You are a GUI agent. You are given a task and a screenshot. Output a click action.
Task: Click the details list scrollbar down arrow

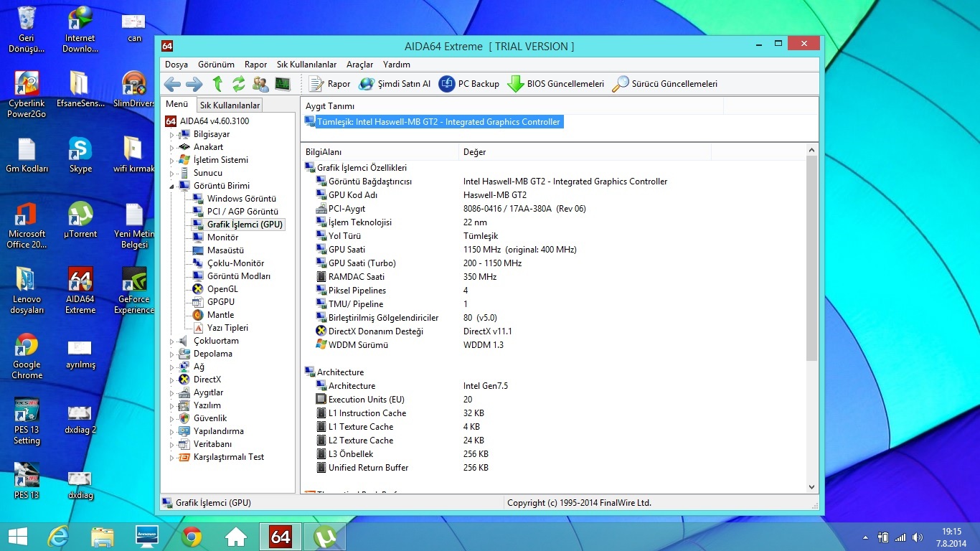(812, 486)
